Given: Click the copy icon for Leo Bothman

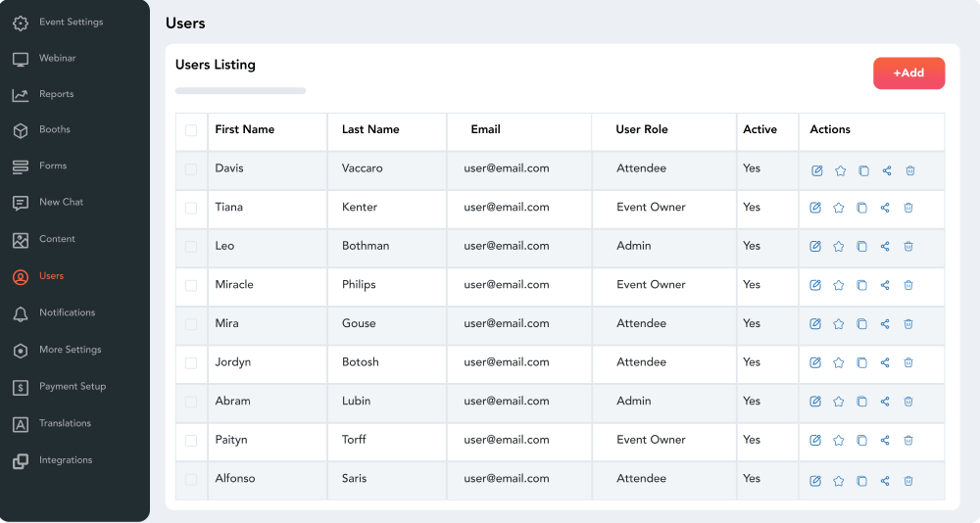Looking at the screenshot, I should pyautogui.click(x=862, y=247).
